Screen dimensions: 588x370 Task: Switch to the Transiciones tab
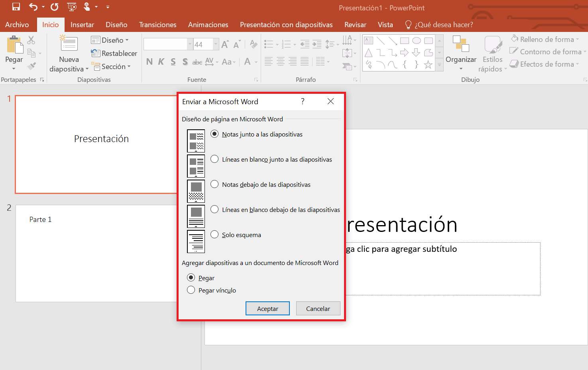[x=157, y=25]
